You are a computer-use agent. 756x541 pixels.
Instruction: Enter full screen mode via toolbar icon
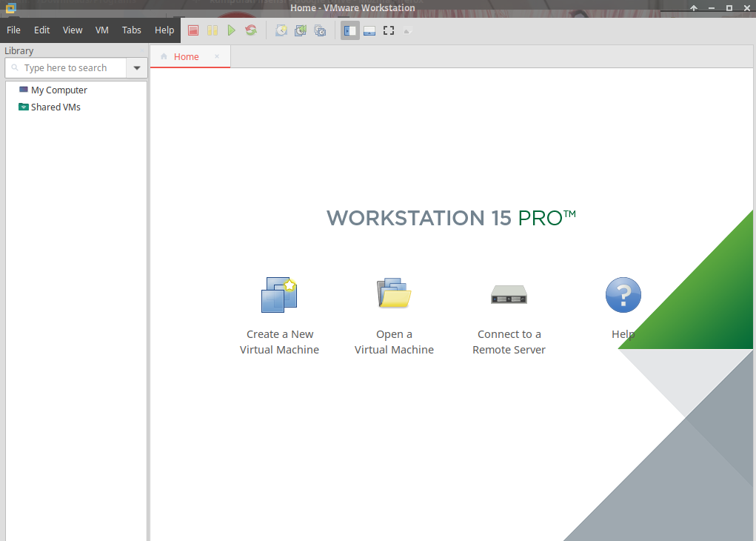[389, 31]
